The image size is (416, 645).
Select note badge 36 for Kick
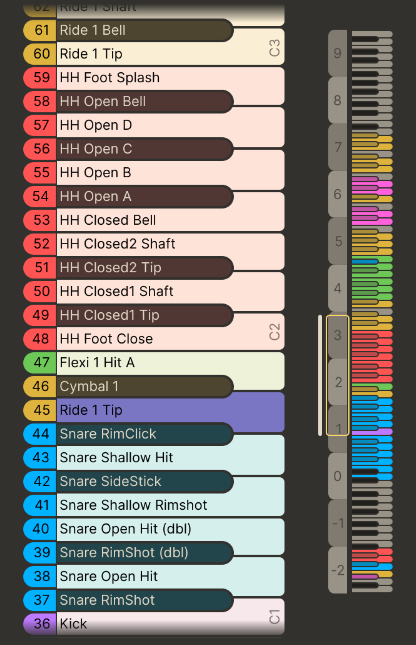coord(40,624)
